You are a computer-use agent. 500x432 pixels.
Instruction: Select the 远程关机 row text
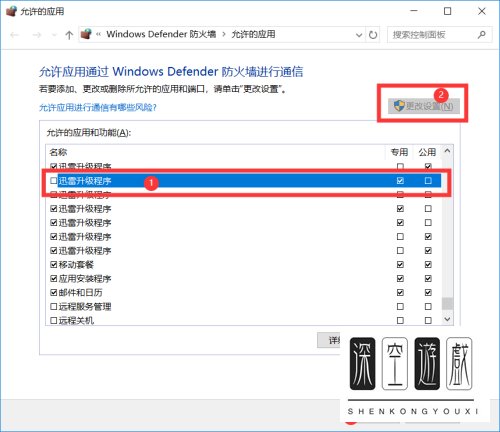point(76,321)
